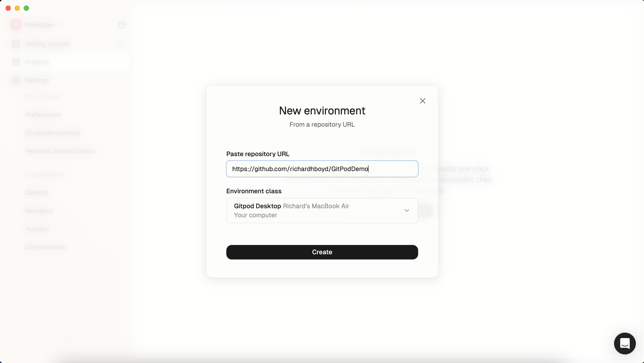
Task: Open the rboyd.dev organization switcher chevron
Action: coord(62,25)
